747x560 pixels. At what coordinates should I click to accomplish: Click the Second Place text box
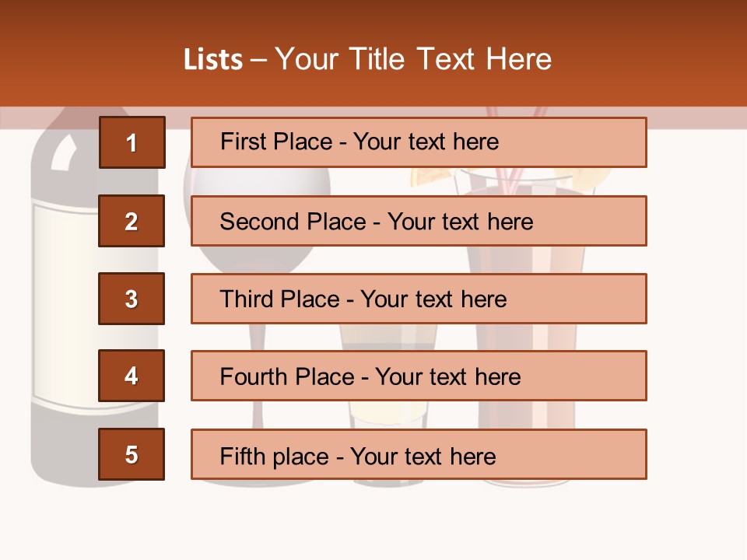(419, 221)
